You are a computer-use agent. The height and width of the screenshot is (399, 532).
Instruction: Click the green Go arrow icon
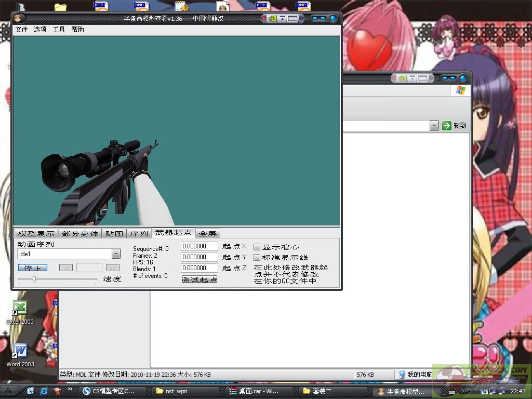pos(447,126)
